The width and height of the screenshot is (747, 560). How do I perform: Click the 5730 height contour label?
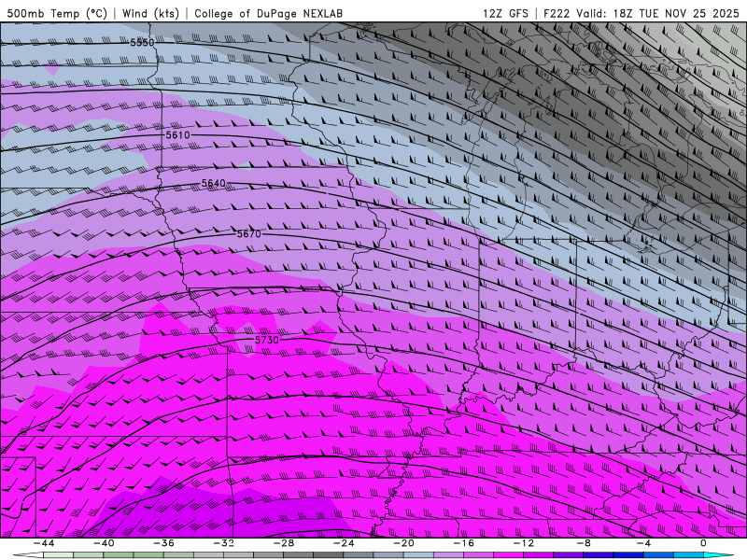(x=267, y=340)
